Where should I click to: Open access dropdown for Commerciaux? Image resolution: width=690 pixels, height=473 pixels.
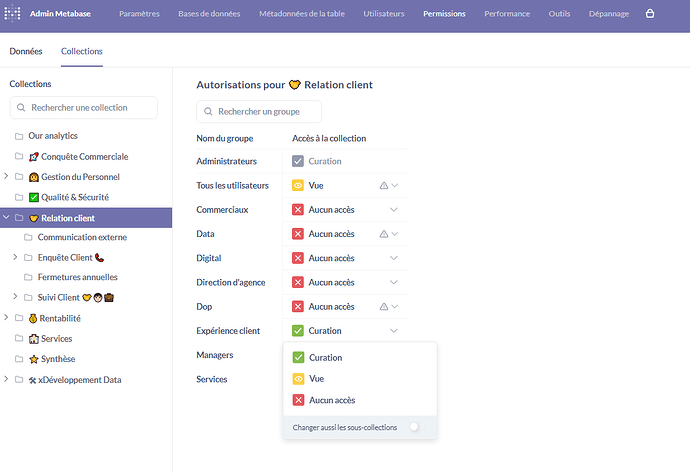pyautogui.click(x=394, y=210)
